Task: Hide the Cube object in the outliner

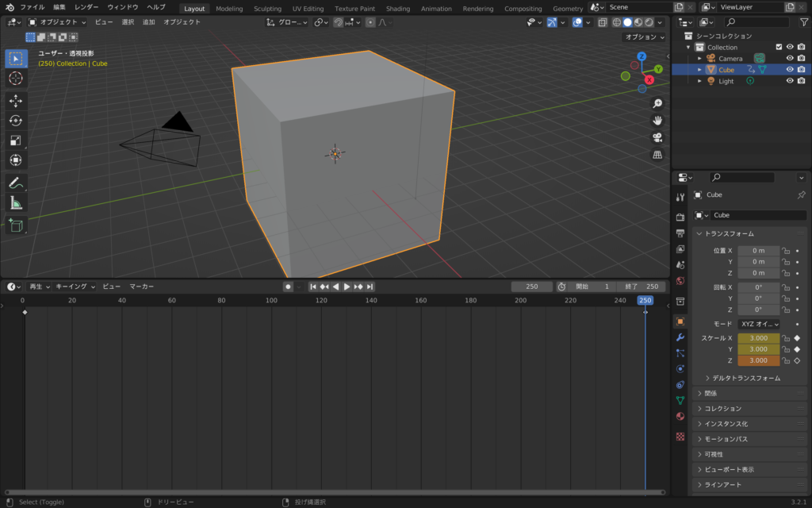Action: [x=790, y=70]
